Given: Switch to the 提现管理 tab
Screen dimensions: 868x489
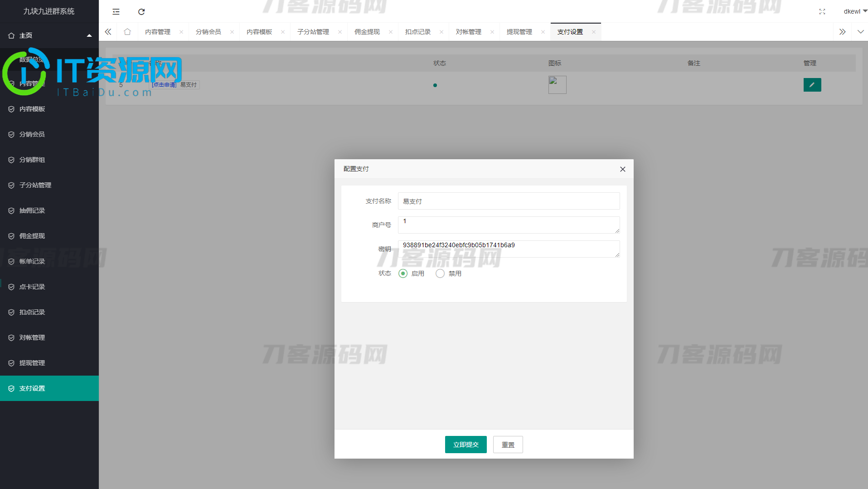Looking at the screenshot, I should click(x=519, y=32).
